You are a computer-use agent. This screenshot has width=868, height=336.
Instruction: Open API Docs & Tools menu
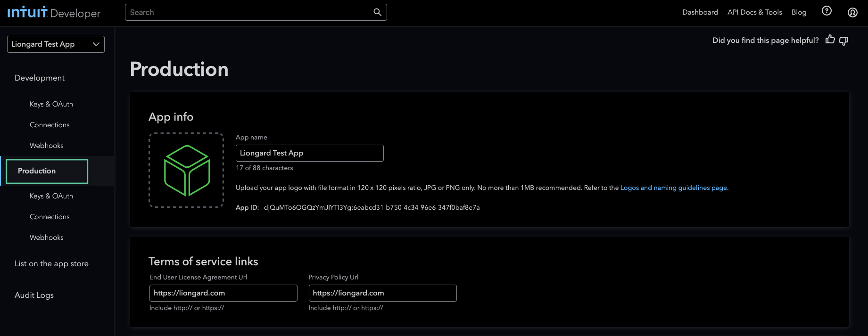[754, 12]
